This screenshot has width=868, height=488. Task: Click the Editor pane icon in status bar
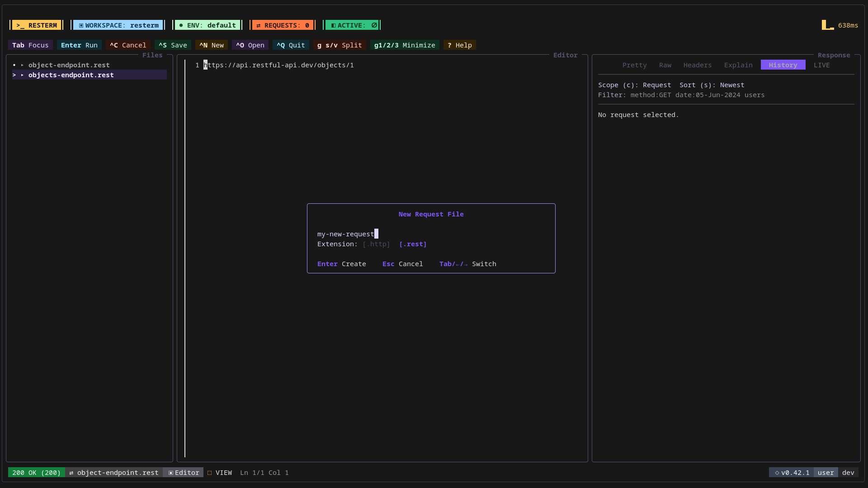pos(171,473)
